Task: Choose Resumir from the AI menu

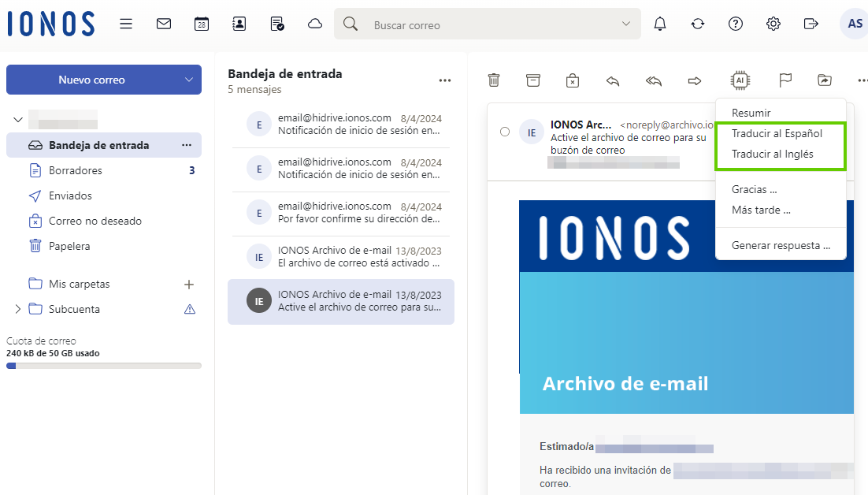Action: pos(751,113)
